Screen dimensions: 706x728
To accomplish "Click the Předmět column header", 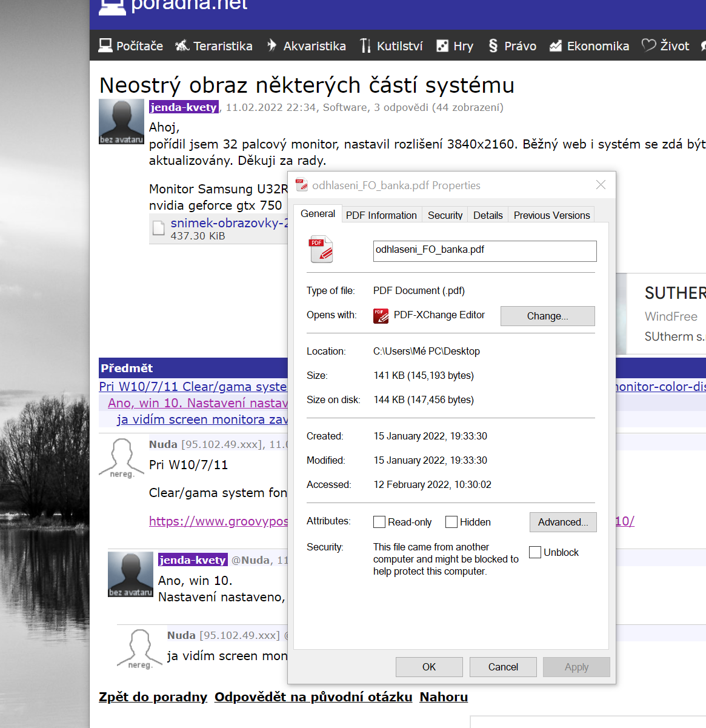I will click(x=127, y=368).
